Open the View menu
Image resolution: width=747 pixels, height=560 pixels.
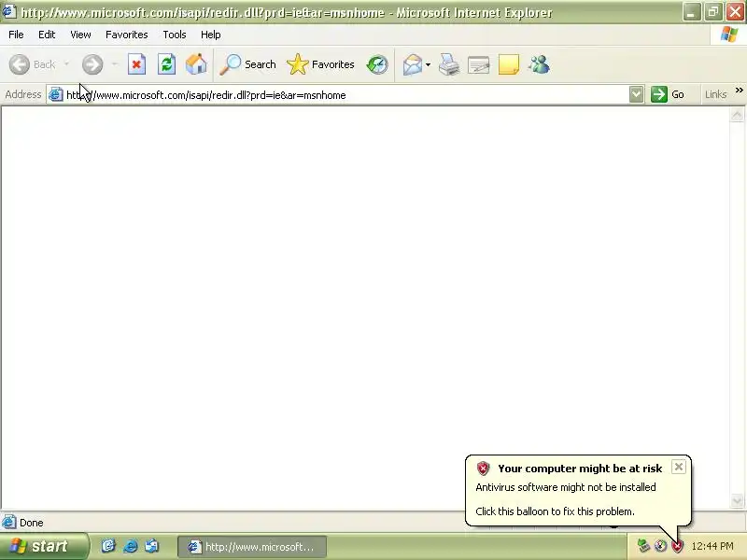pos(80,35)
